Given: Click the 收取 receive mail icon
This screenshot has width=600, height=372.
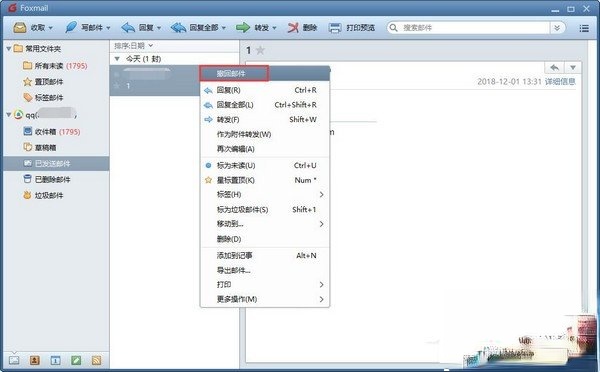Looking at the screenshot, I should tap(20, 28).
